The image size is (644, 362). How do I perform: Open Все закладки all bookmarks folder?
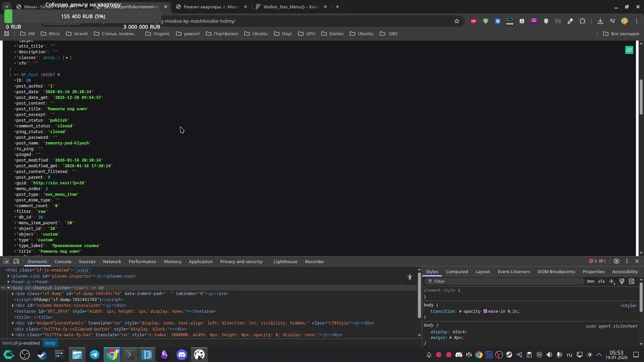pyautogui.click(x=621, y=34)
